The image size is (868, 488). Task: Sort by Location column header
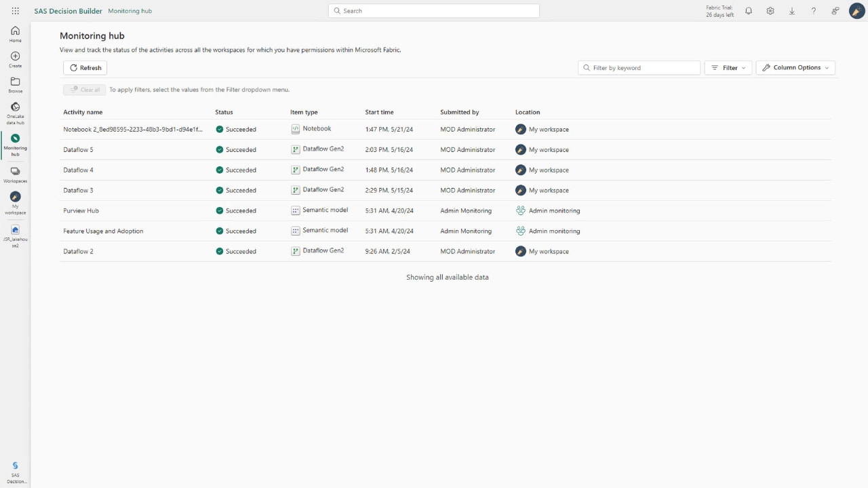pyautogui.click(x=528, y=112)
